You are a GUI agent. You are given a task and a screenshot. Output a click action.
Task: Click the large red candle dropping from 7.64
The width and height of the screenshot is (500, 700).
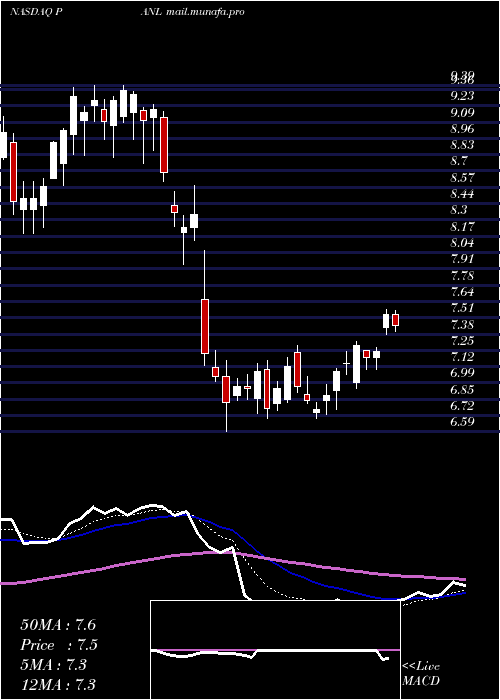click(x=204, y=326)
